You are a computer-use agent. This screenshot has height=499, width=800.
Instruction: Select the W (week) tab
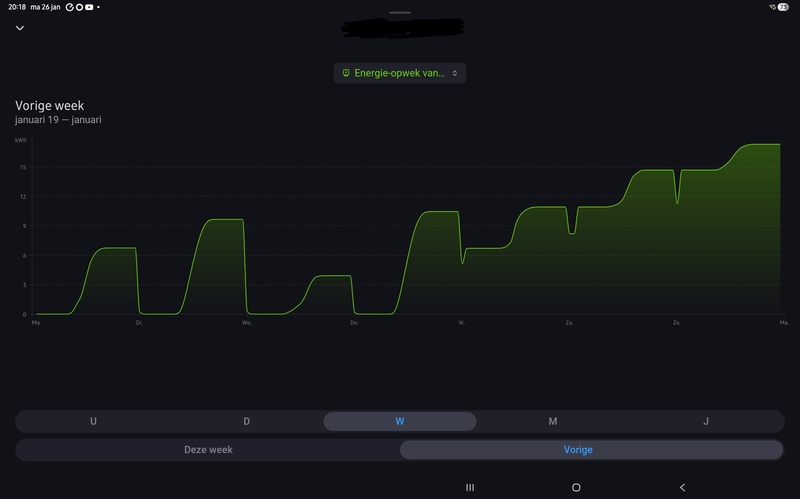click(399, 421)
